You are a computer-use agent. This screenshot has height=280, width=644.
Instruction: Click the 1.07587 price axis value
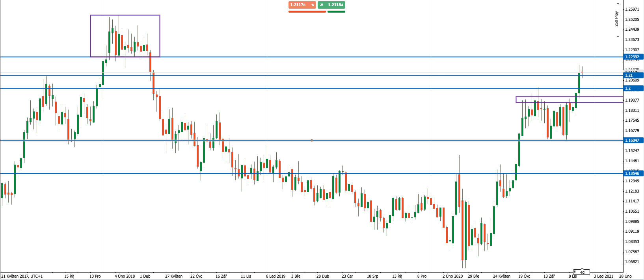(x=632, y=252)
